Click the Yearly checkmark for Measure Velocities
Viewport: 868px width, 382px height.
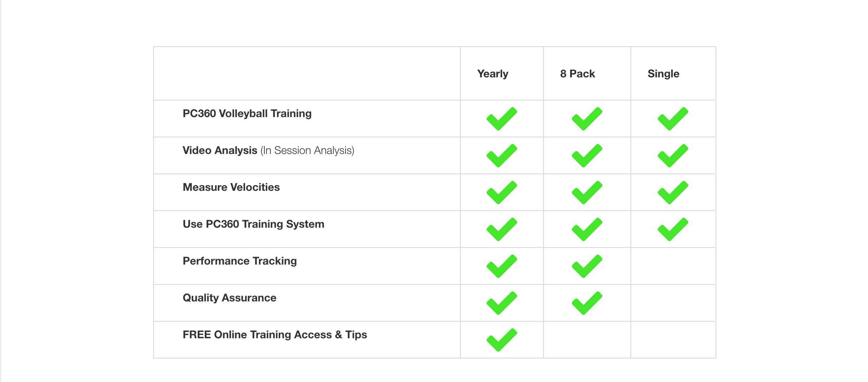(x=502, y=193)
